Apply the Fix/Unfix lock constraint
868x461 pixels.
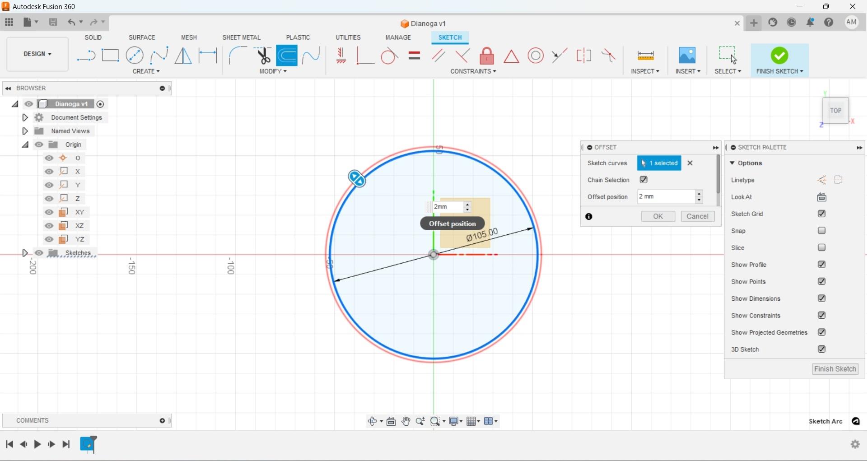(x=487, y=56)
